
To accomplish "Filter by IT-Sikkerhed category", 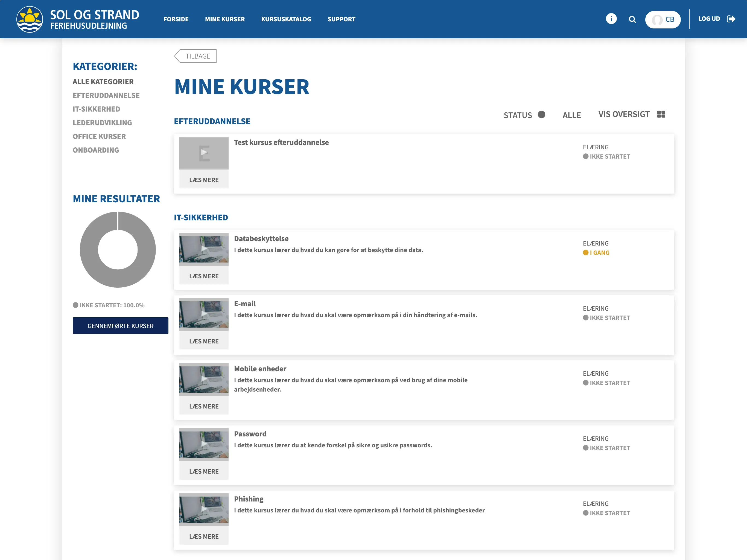I will click(x=96, y=109).
